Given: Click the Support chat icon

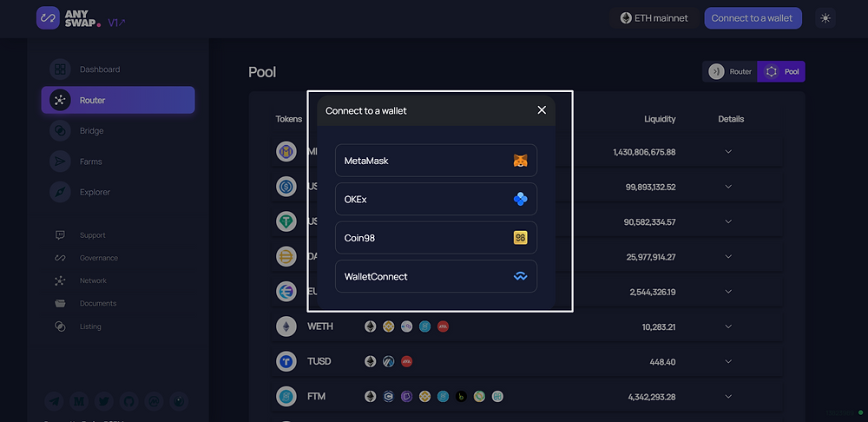Looking at the screenshot, I should [60, 235].
